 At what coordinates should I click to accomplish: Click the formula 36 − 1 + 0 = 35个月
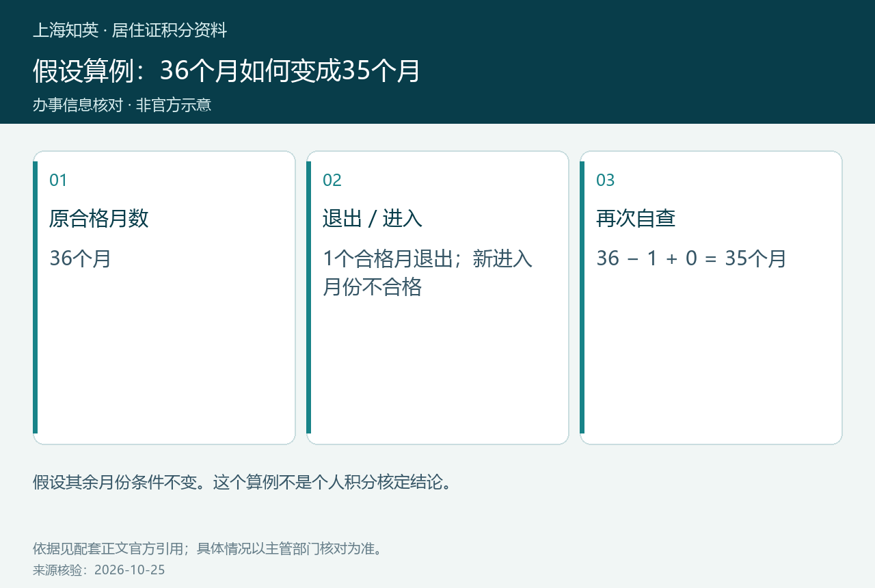pyautogui.click(x=691, y=258)
